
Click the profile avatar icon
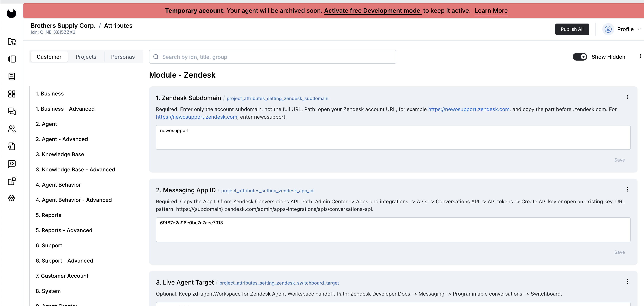pos(608,29)
